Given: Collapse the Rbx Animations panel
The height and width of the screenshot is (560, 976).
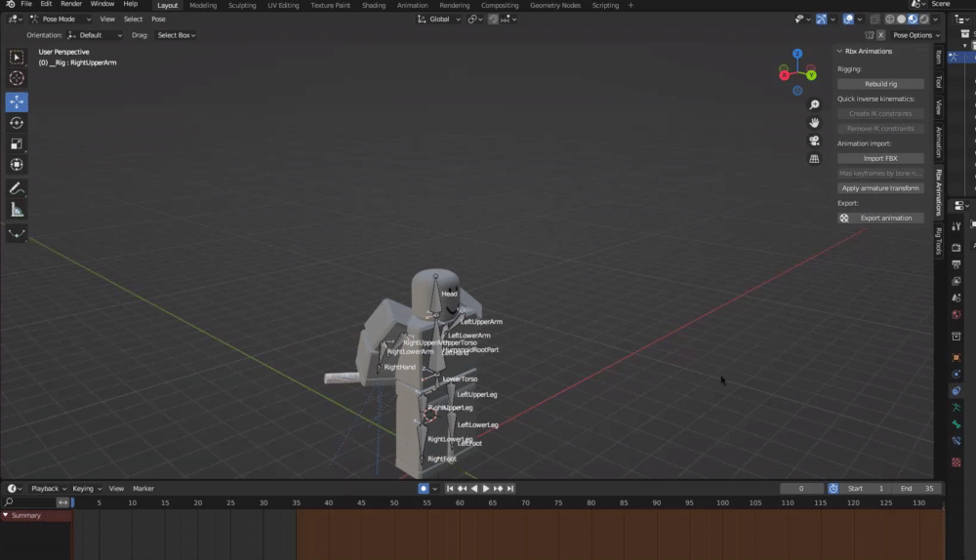Looking at the screenshot, I should tap(839, 52).
